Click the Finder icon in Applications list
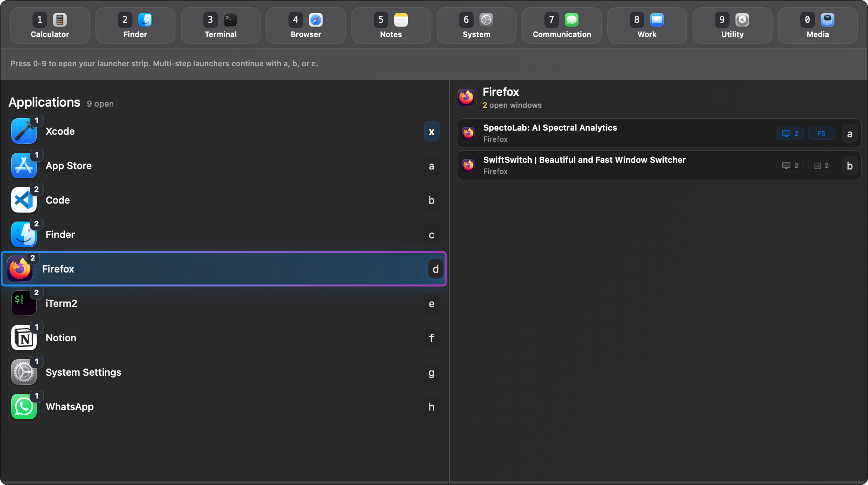This screenshot has height=485, width=868. 24,235
